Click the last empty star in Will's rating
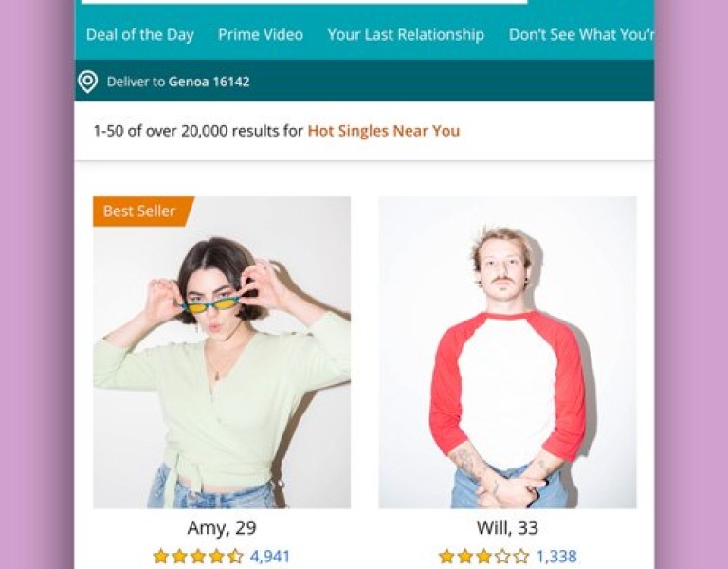 pos(521,557)
